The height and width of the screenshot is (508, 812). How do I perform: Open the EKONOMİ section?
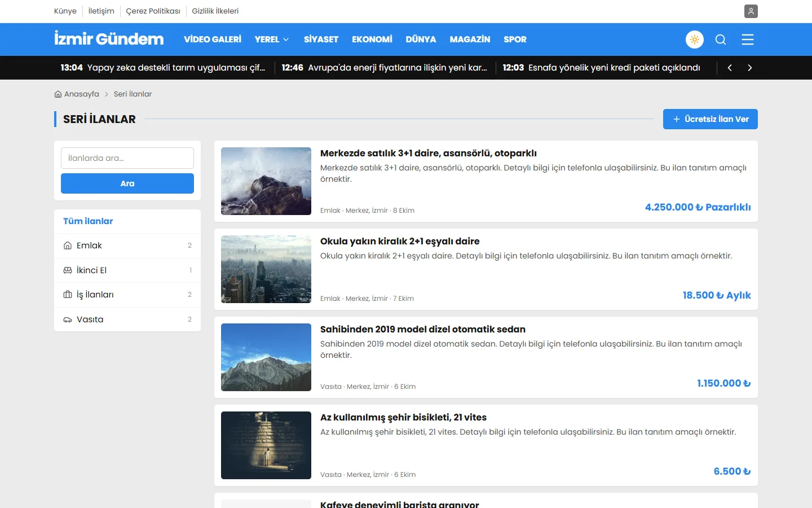[372, 40]
